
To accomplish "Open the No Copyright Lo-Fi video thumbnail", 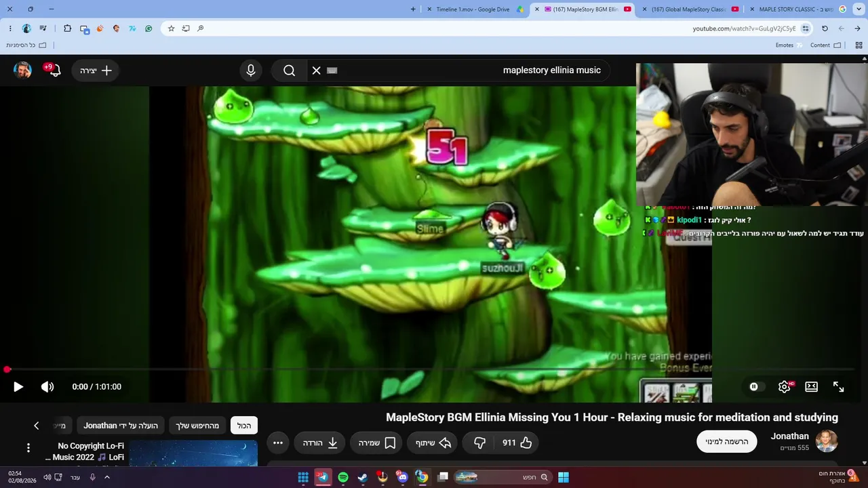I will point(193,453).
